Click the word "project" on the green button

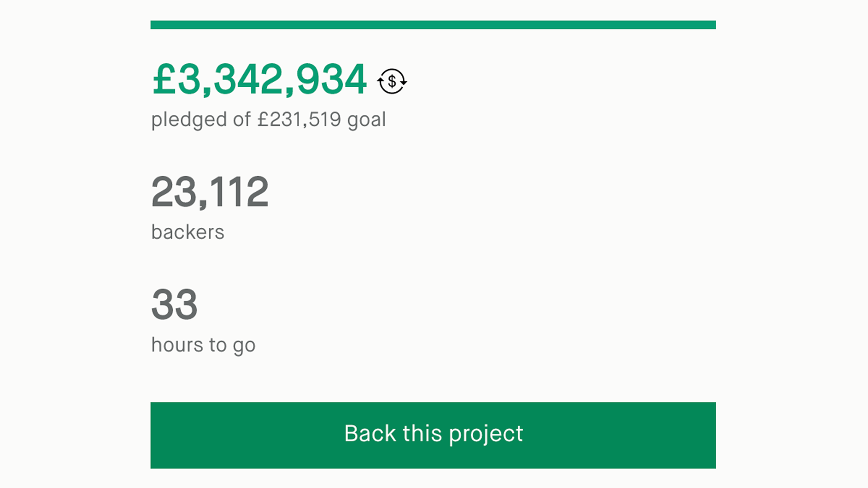click(486, 435)
